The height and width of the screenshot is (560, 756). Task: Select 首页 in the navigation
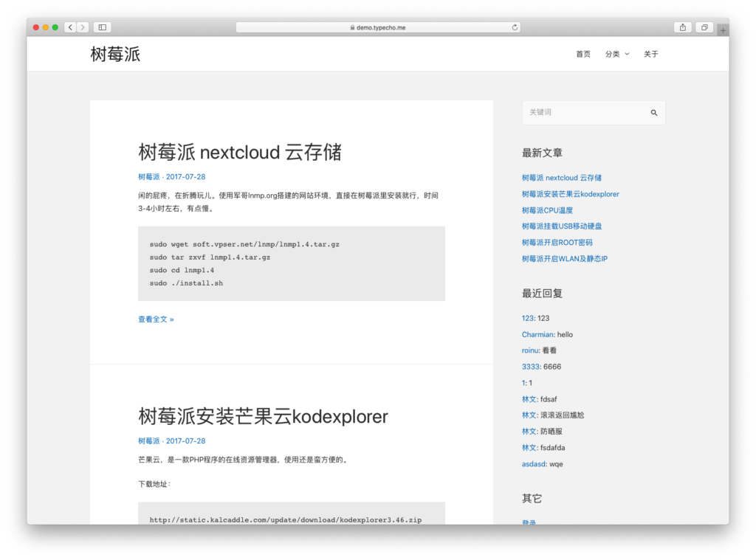(x=583, y=54)
